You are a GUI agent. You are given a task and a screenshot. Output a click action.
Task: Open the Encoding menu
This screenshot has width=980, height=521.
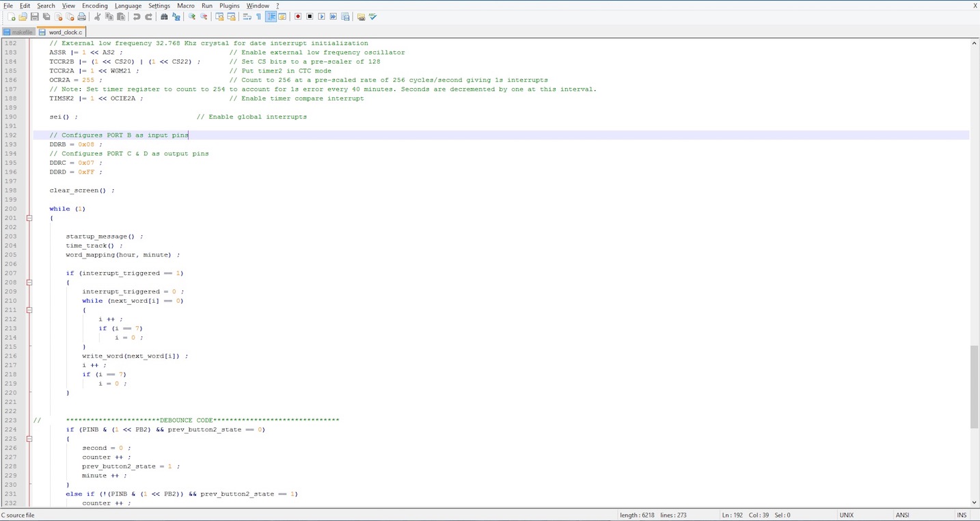[94, 5]
